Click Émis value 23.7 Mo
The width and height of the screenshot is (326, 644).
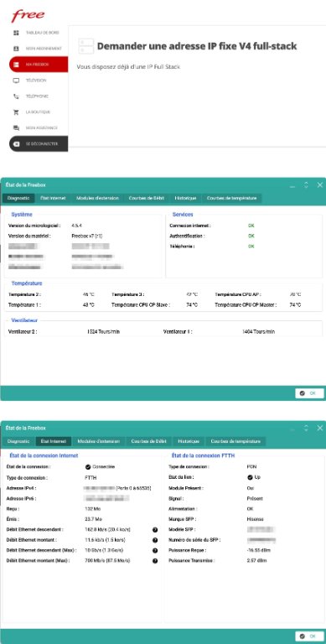[93, 519]
